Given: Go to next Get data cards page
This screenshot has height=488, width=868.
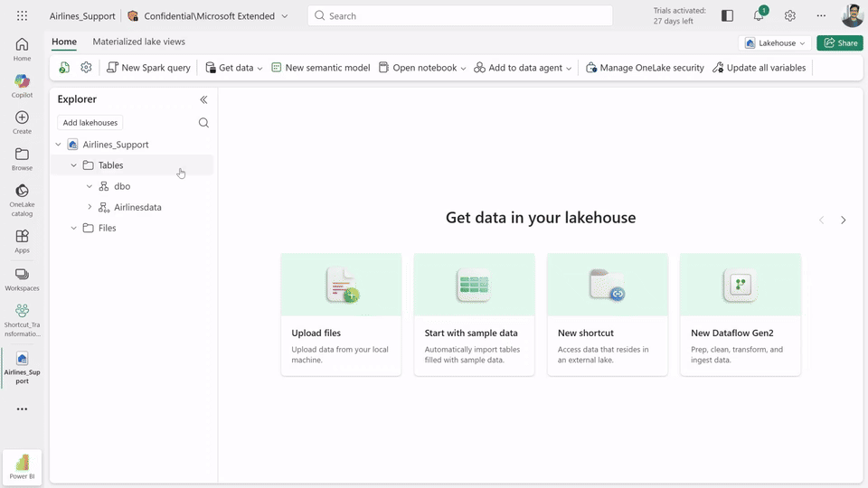Looking at the screenshot, I should pos(843,221).
